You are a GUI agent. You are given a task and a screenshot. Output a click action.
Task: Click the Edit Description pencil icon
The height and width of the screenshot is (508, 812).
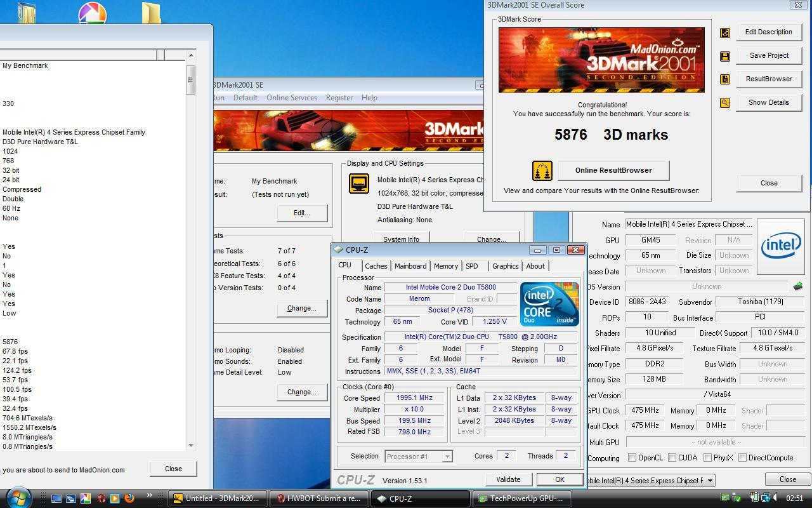point(725,33)
